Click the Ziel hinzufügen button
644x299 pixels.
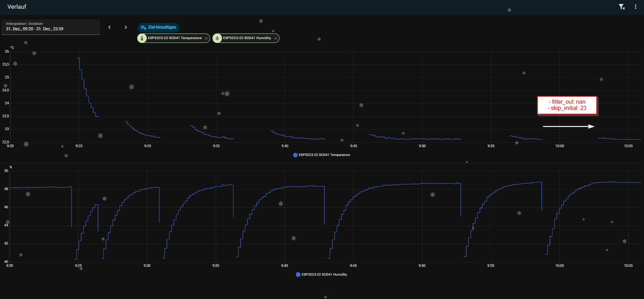point(159,27)
